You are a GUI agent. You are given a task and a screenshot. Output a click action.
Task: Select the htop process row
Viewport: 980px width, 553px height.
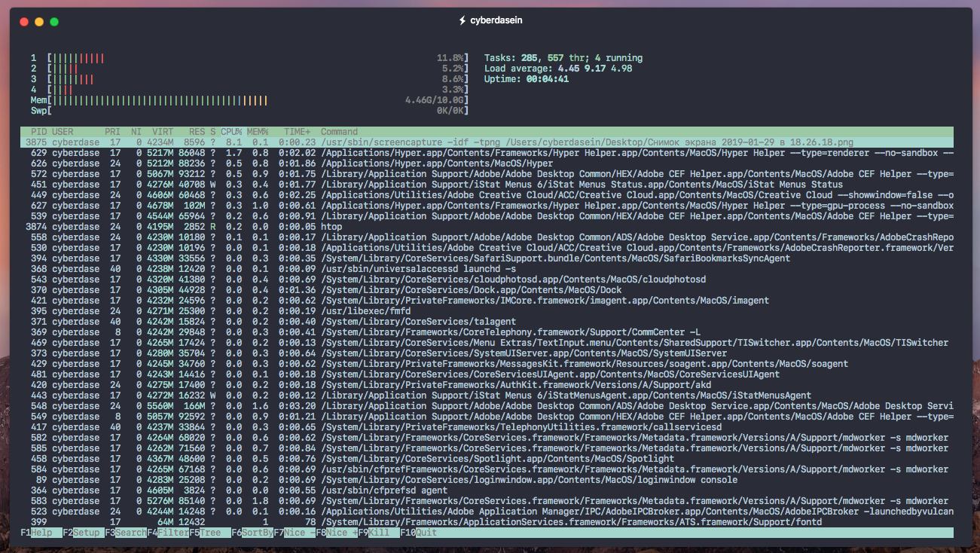coord(331,227)
